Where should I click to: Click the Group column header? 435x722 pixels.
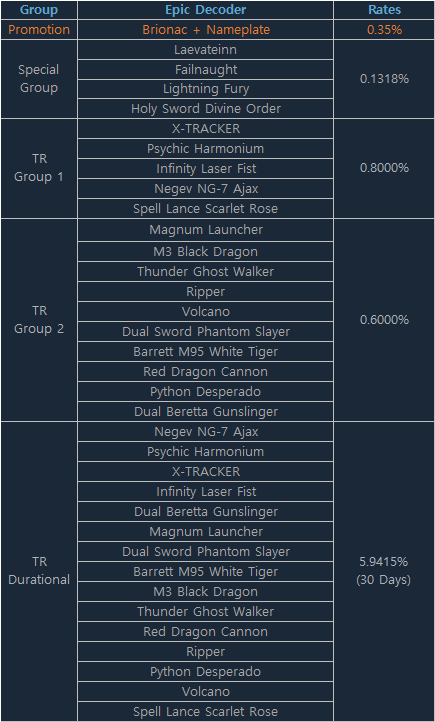39,10
